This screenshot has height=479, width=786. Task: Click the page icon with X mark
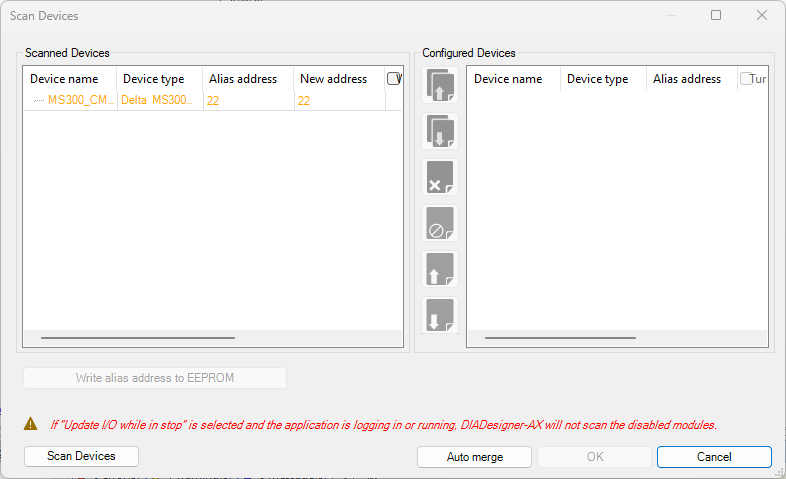click(x=440, y=177)
